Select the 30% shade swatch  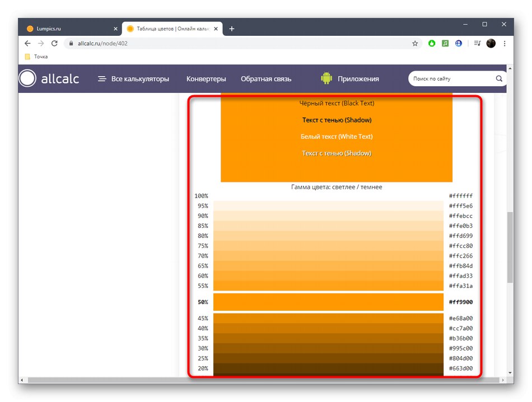[328, 348]
